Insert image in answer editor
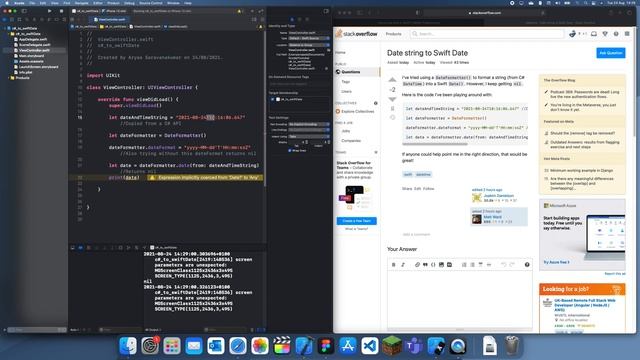 (441, 264)
